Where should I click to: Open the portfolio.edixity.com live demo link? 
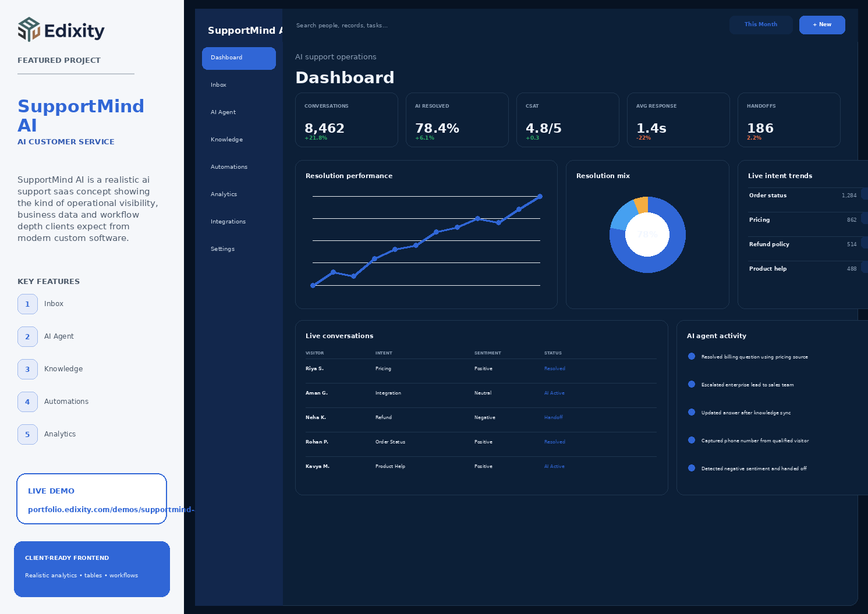click(111, 510)
